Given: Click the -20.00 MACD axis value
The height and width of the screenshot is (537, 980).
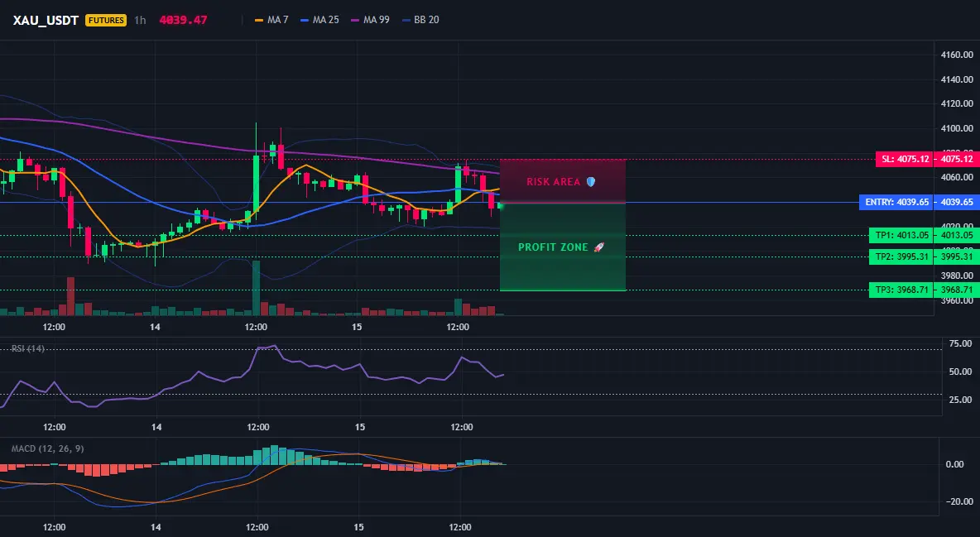Looking at the screenshot, I should (958, 501).
